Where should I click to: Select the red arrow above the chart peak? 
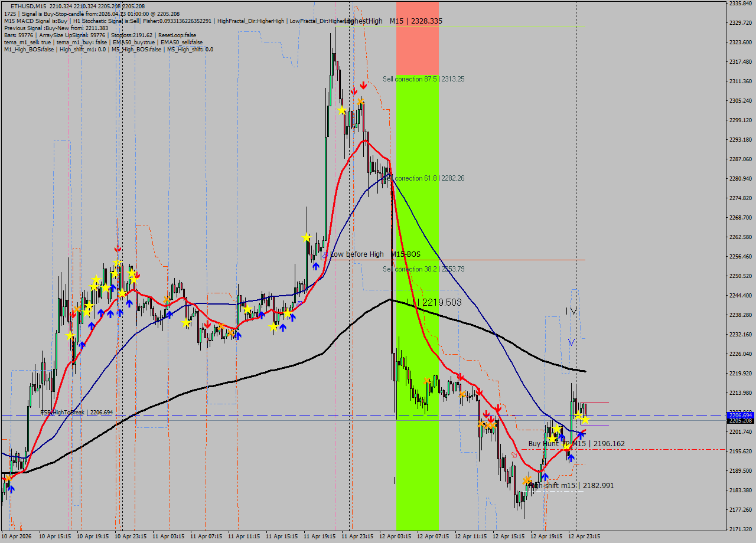tap(353, 91)
